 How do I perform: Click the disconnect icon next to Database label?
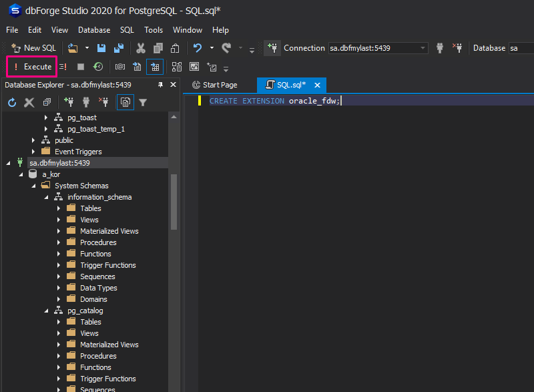[457, 48]
